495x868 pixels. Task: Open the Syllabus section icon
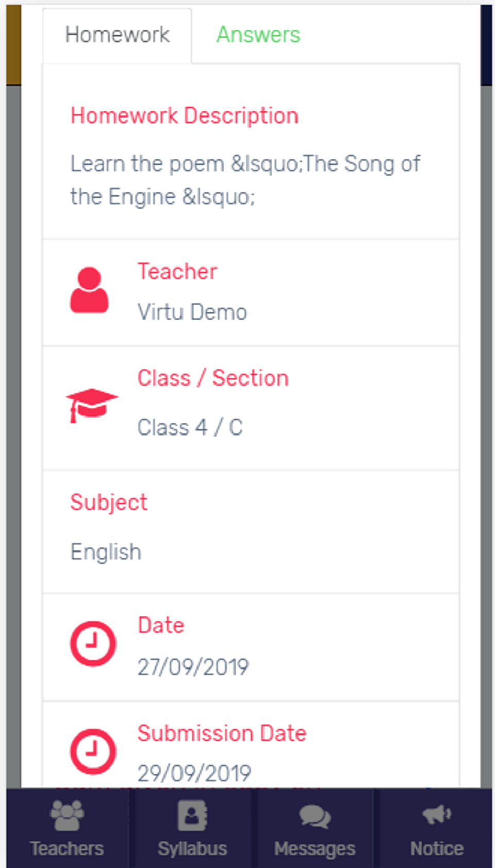192,815
